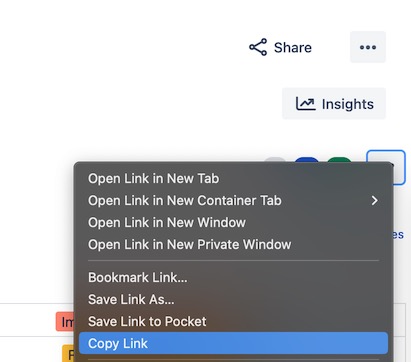Select the grey avatar circle behind menu
Image resolution: width=411 pixels, height=362 pixels.
[x=275, y=160]
